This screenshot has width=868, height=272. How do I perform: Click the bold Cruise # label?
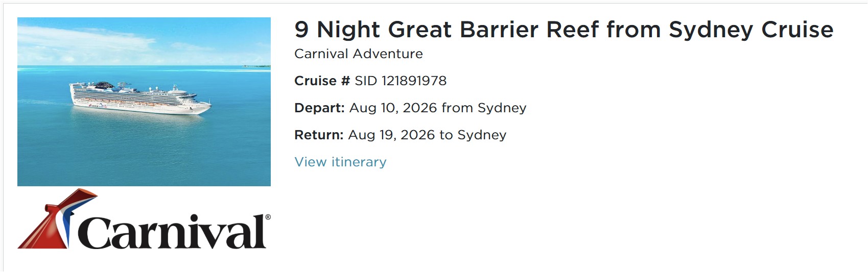(x=322, y=81)
